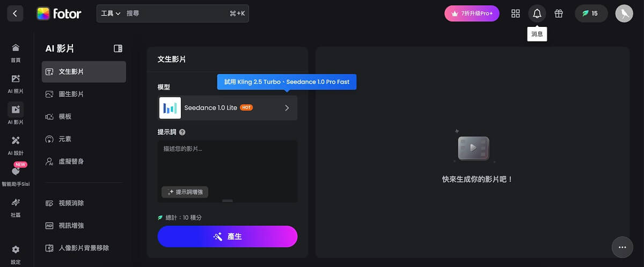This screenshot has height=267, width=644.
Task: Click the Seedance model logo thumbnail
Action: (x=170, y=108)
